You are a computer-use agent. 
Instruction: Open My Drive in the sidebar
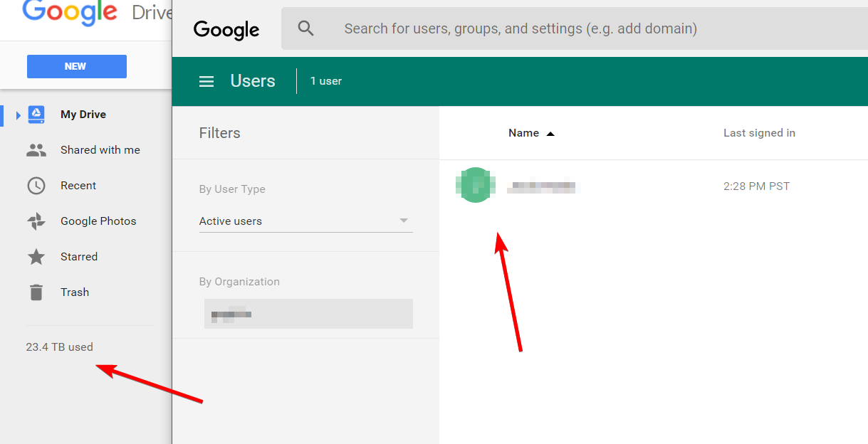click(83, 115)
